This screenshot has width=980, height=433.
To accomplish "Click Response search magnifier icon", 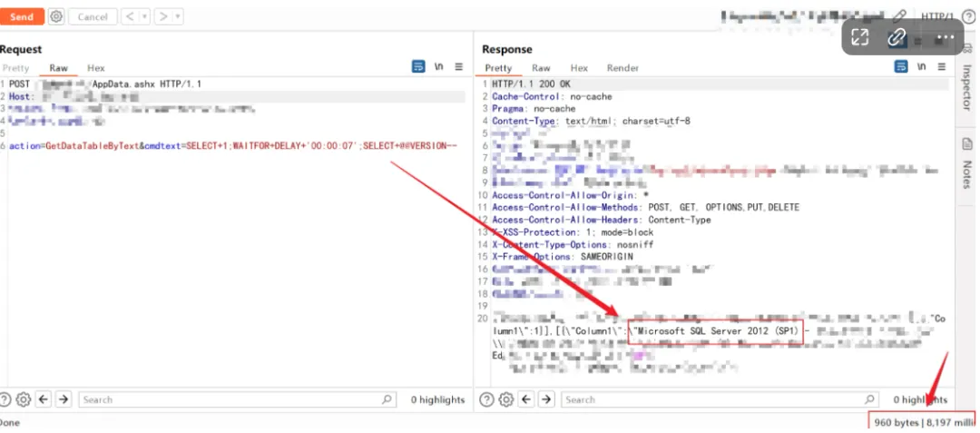I will pyautogui.click(x=869, y=399).
